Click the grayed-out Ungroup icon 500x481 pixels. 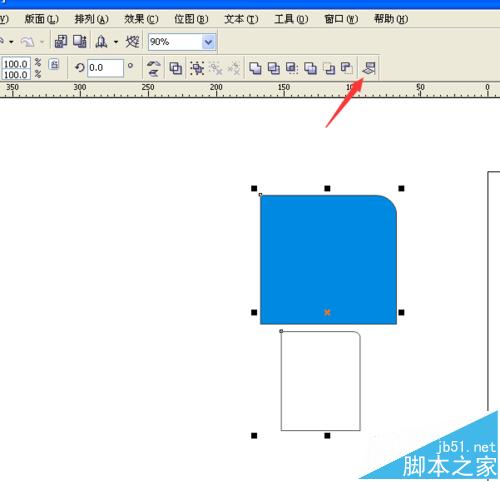(215, 68)
